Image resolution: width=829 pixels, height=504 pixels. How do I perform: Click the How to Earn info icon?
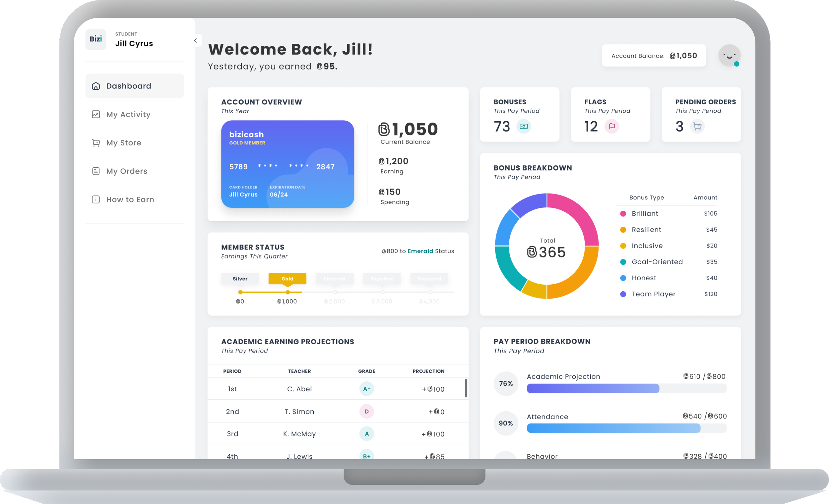96,200
